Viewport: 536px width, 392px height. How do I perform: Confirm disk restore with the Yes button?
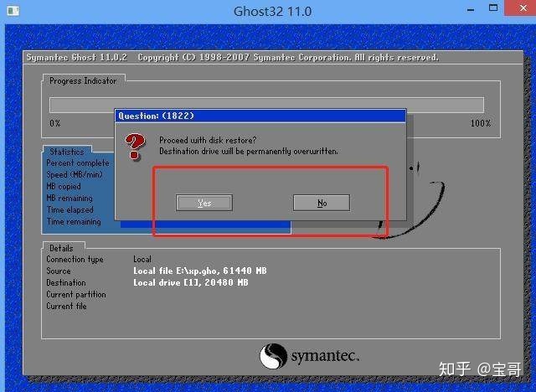point(204,203)
